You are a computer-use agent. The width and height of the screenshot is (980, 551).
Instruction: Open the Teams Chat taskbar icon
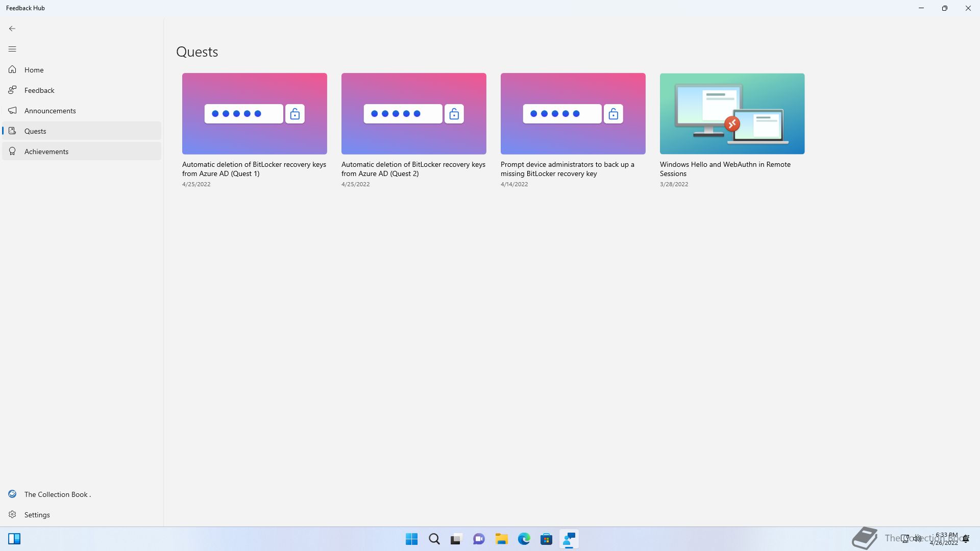(479, 539)
